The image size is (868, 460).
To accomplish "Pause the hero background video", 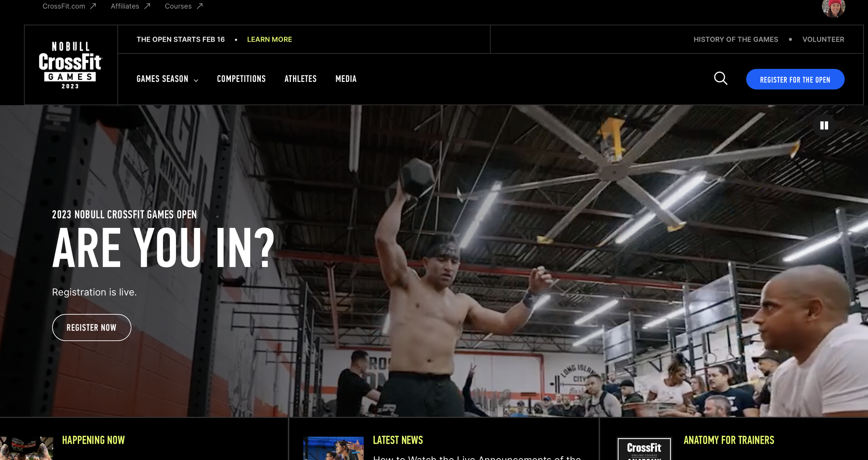I will (824, 126).
